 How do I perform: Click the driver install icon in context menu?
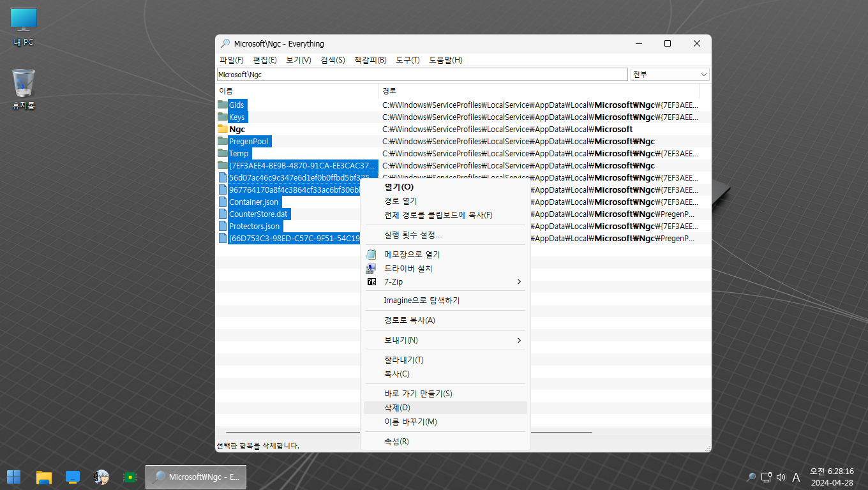click(371, 269)
